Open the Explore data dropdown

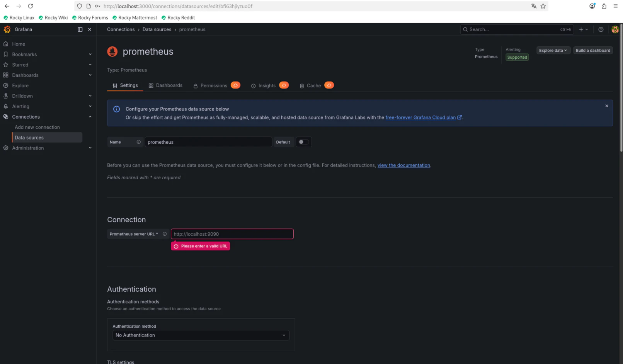pyautogui.click(x=553, y=51)
